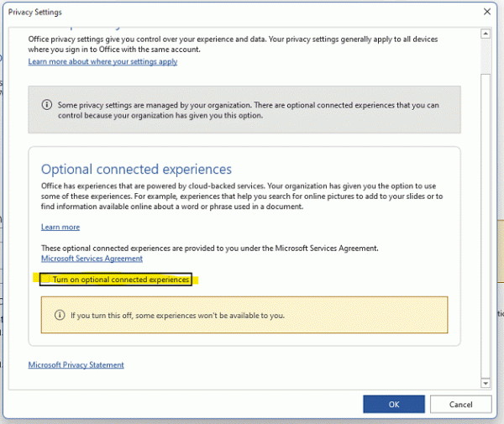Click the scrollbar up arrow
The width and height of the screenshot is (504, 424).
(x=485, y=34)
